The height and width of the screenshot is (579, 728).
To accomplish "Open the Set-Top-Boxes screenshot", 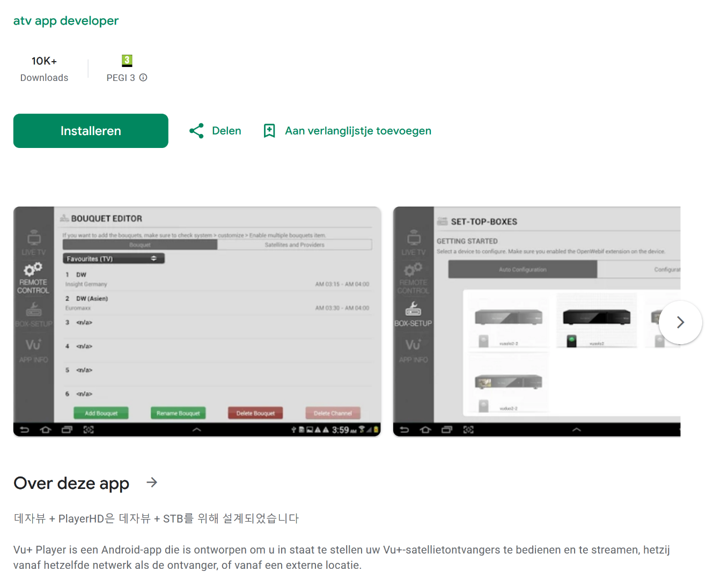I will 536,321.
